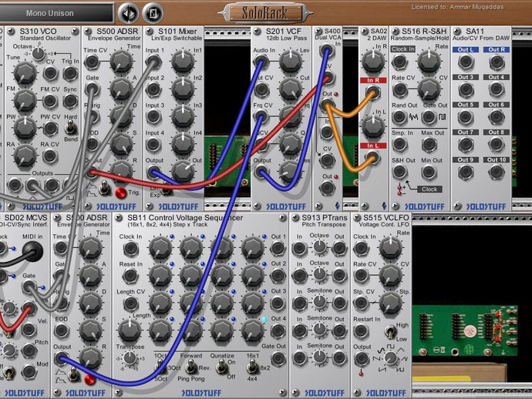Image resolution: width=532 pixels, height=399 pixels.
Task: Turn the SB11 Sequencer Transpose knob
Action: (130, 358)
